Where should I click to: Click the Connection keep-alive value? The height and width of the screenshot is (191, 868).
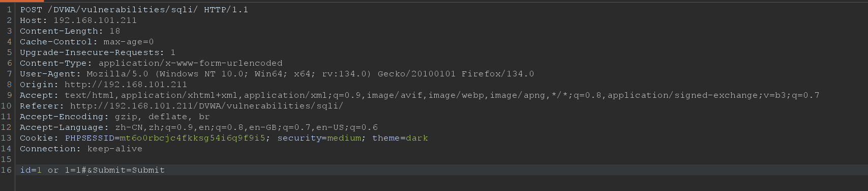[114, 149]
